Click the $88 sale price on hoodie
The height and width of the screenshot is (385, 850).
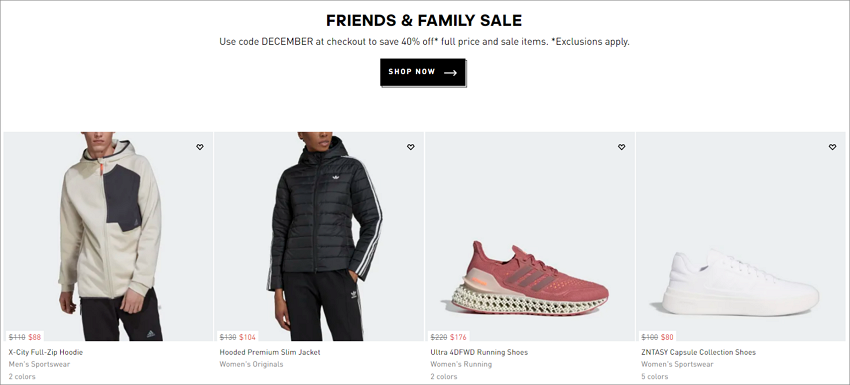[35, 337]
